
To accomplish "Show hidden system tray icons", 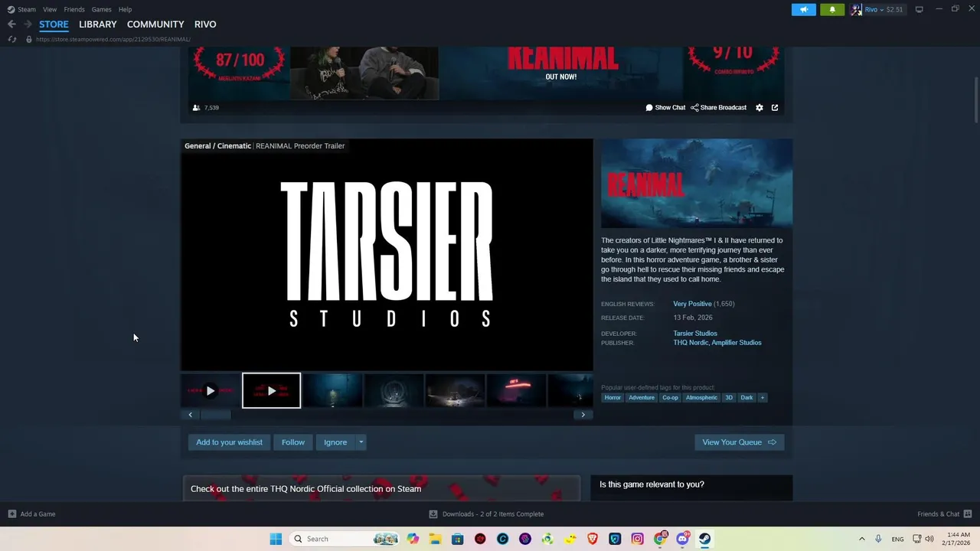I will click(x=861, y=539).
